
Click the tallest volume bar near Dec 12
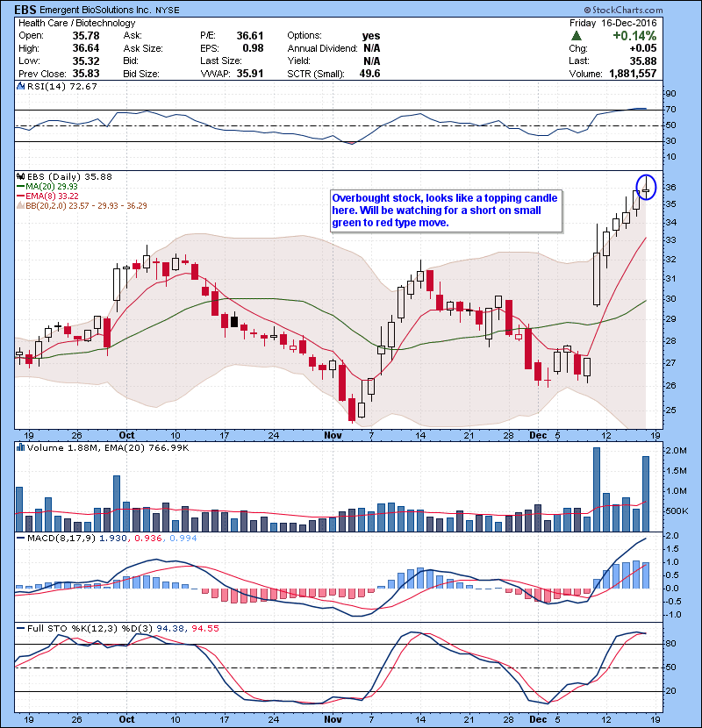(597, 489)
